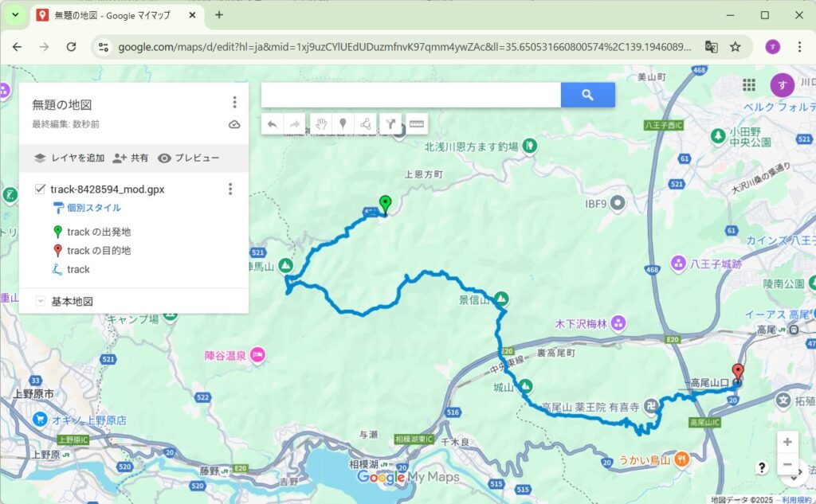Zoom in with the plus button
This screenshot has height=504, width=816.
[x=787, y=442]
